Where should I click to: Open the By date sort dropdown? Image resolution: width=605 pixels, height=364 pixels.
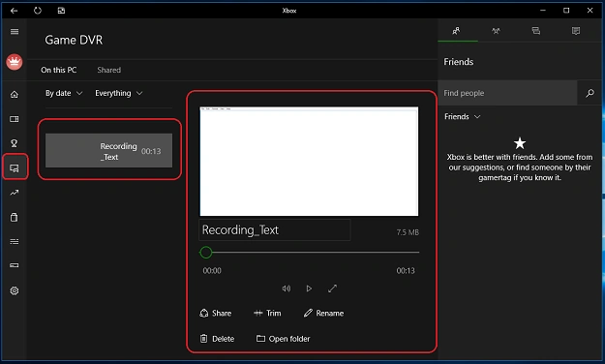tap(64, 93)
